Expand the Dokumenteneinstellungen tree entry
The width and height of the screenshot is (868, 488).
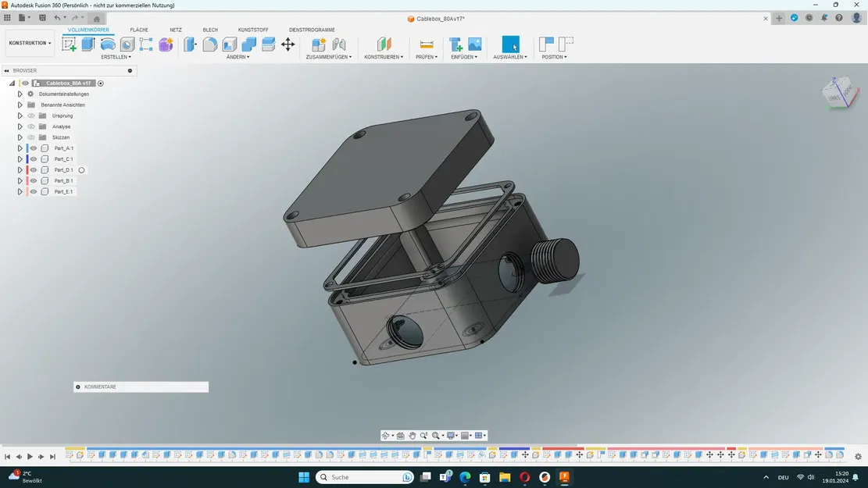point(20,94)
